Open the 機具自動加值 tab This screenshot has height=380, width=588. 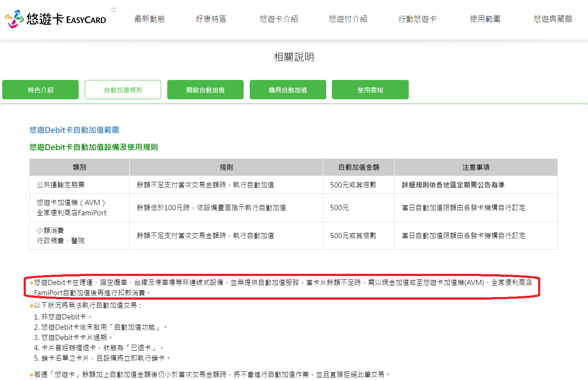click(288, 90)
